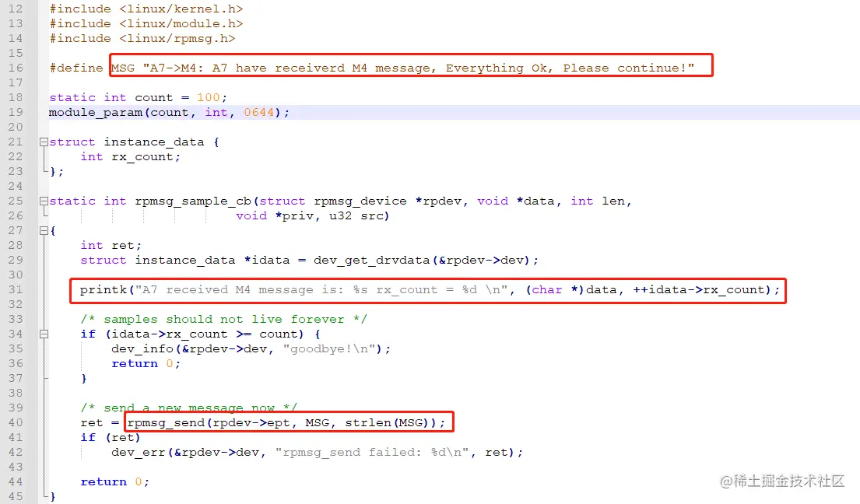
Task: Click the '*rpdev,' parameter on line 25
Action: click(441, 201)
